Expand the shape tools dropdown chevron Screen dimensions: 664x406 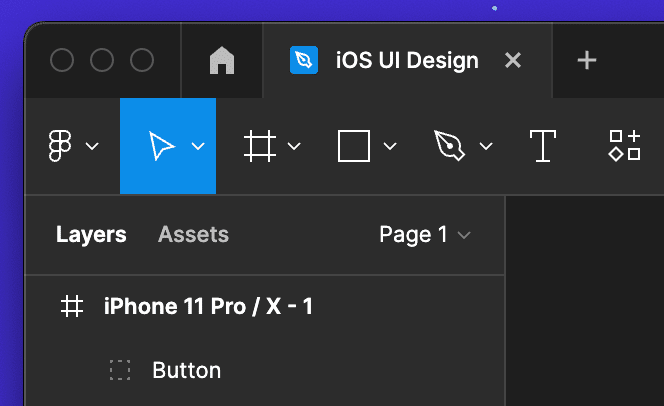[390, 146]
